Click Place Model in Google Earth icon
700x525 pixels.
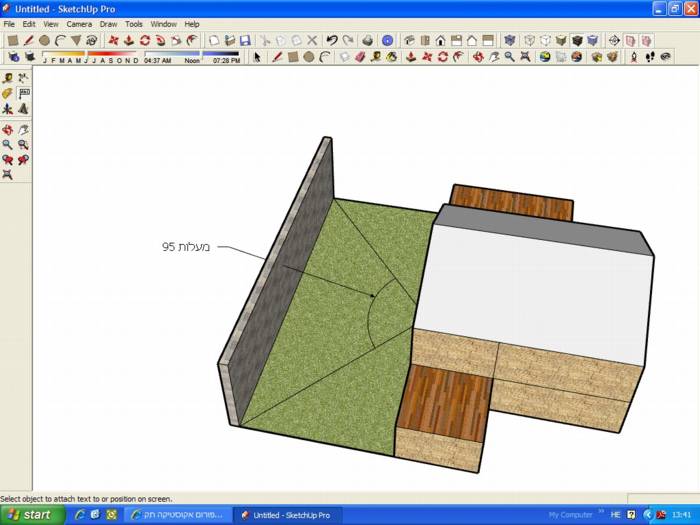[x=577, y=57]
